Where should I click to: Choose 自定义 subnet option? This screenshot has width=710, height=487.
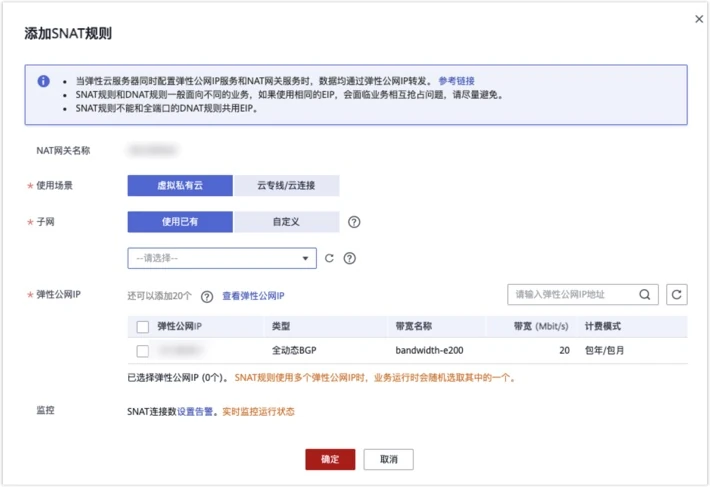(286, 222)
